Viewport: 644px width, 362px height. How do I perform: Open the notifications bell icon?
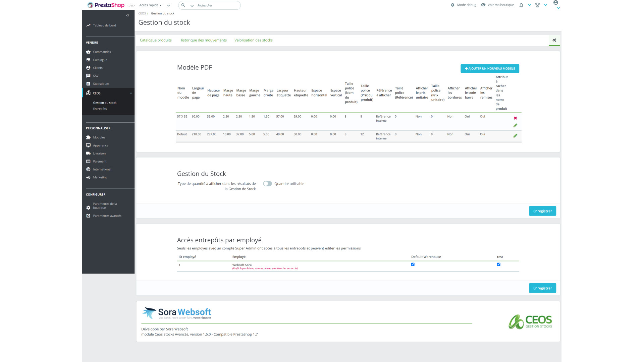521,5
